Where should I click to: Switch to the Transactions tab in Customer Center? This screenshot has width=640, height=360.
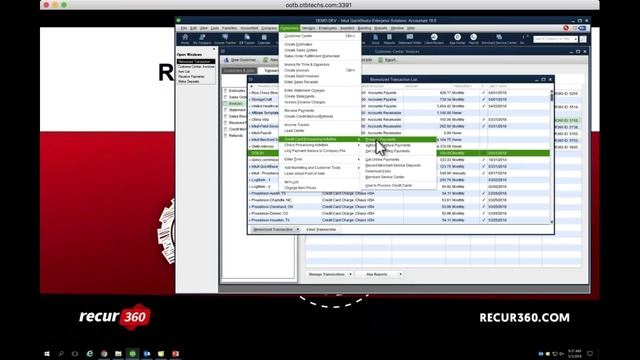point(271,71)
